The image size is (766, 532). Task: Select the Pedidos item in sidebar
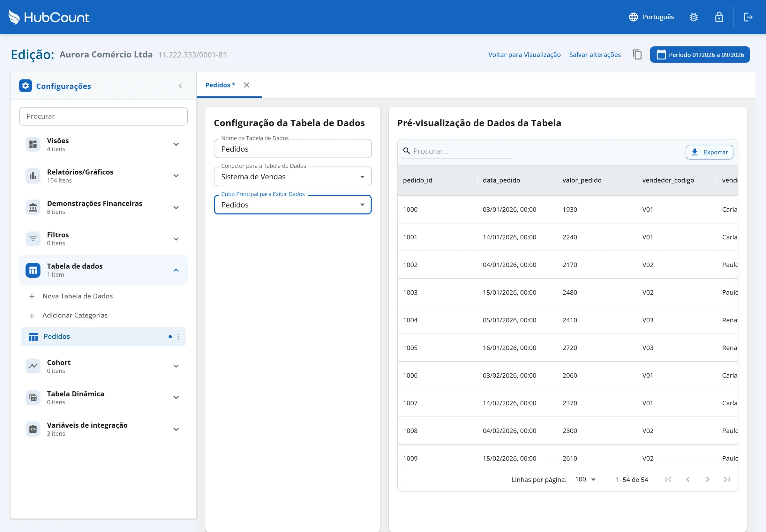103,337
